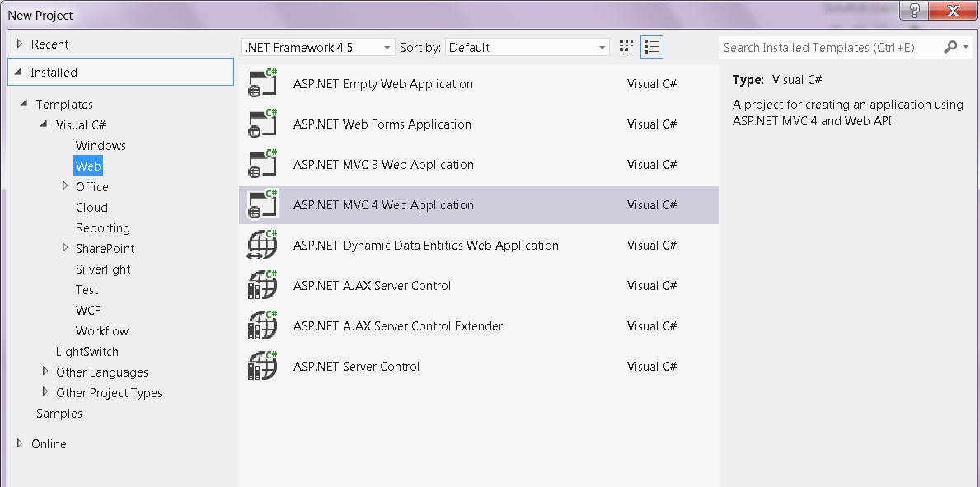The image size is (980, 487).
Task: Expand the Online section arrow
Action: [20, 443]
